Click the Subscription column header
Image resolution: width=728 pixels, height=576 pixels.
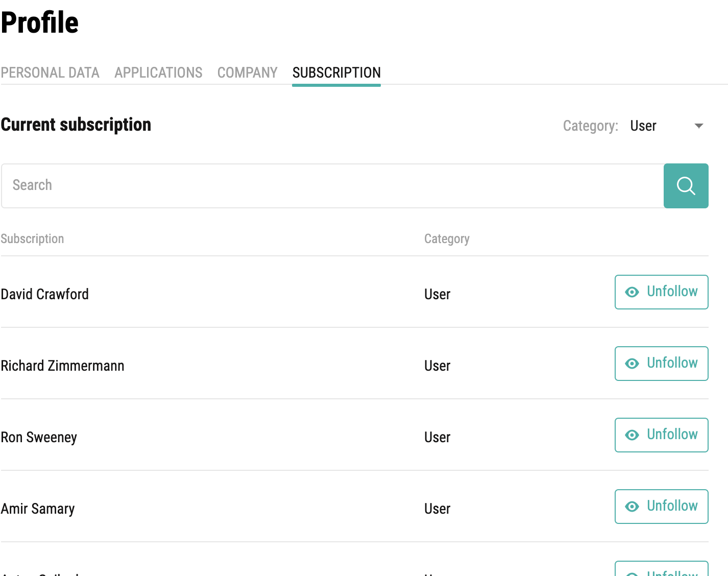point(32,239)
